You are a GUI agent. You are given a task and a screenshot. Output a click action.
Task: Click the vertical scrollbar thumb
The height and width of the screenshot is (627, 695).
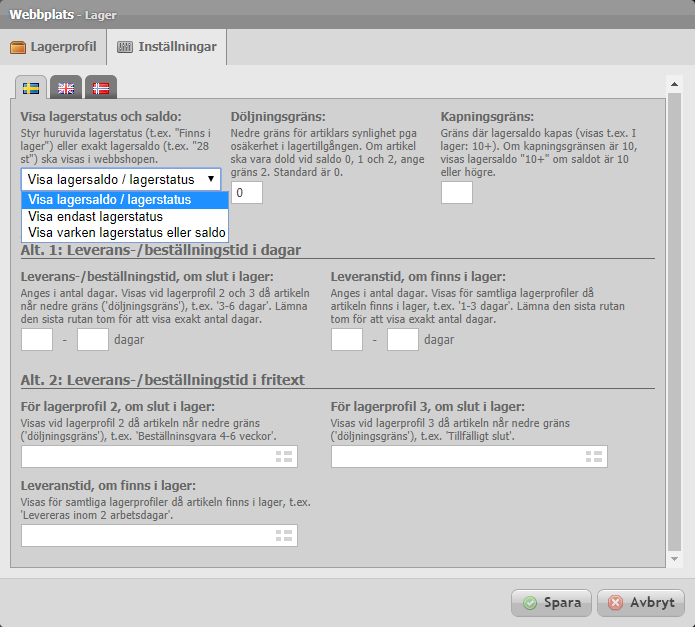pyautogui.click(x=674, y=322)
